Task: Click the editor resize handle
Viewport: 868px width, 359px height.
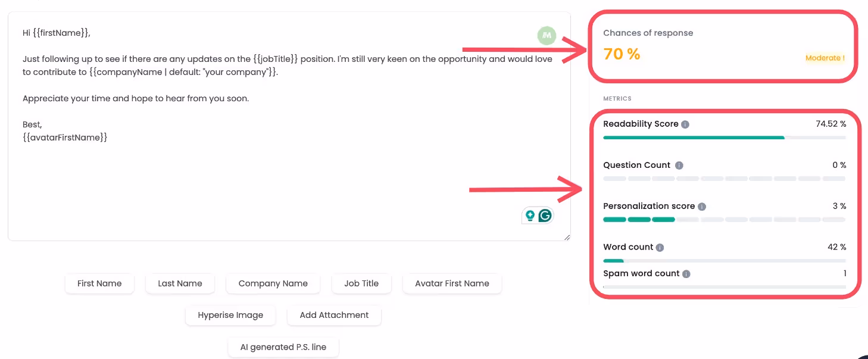Action: pyautogui.click(x=567, y=237)
